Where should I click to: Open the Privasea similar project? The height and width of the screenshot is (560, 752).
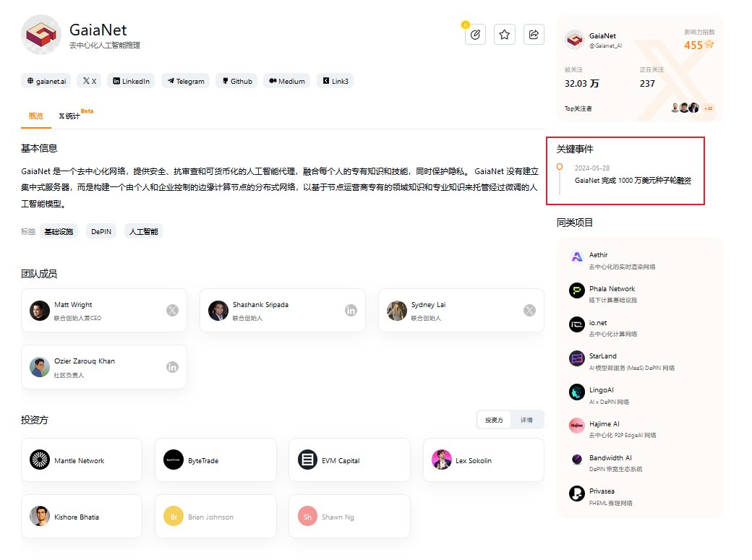[x=640, y=496]
